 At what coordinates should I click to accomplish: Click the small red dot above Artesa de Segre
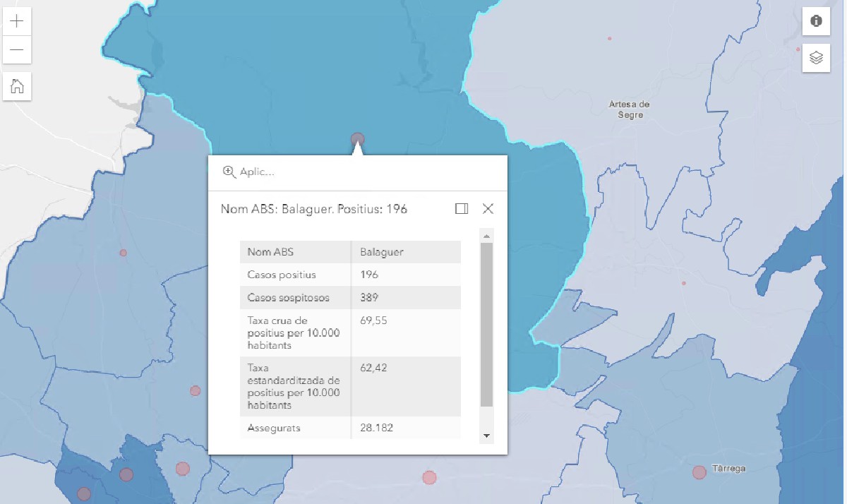[x=609, y=38]
